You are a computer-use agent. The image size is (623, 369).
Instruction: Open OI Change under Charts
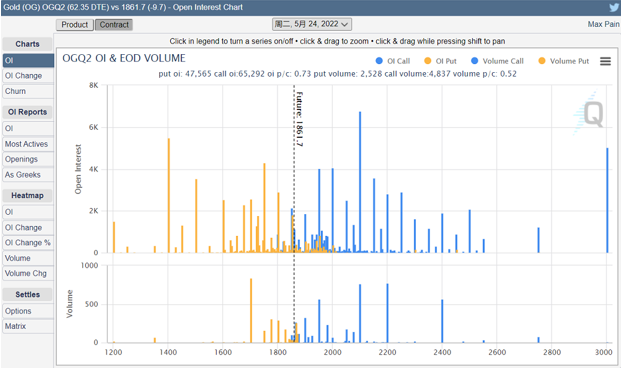click(x=28, y=76)
